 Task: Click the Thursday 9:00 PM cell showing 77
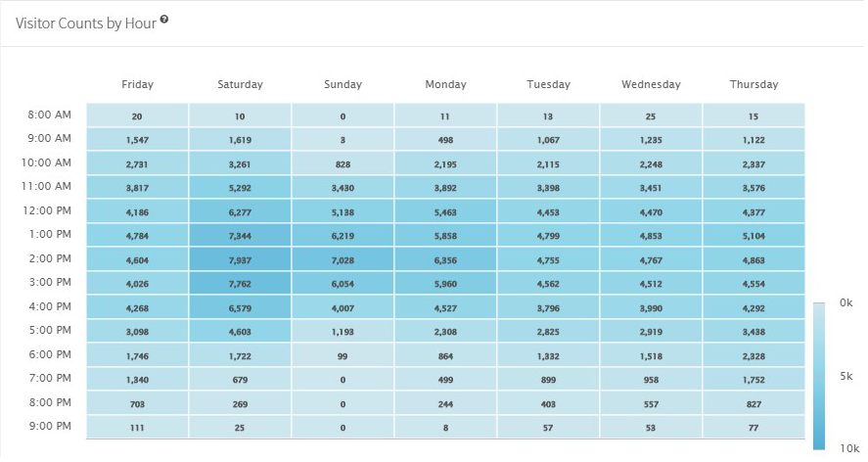click(754, 428)
